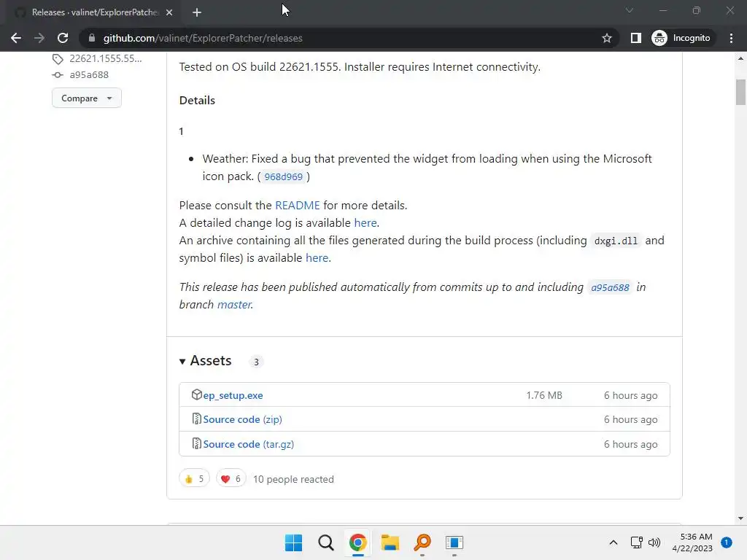Open the Windows Start menu
Viewport: 747px width, 560px height.
pyautogui.click(x=293, y=542)
